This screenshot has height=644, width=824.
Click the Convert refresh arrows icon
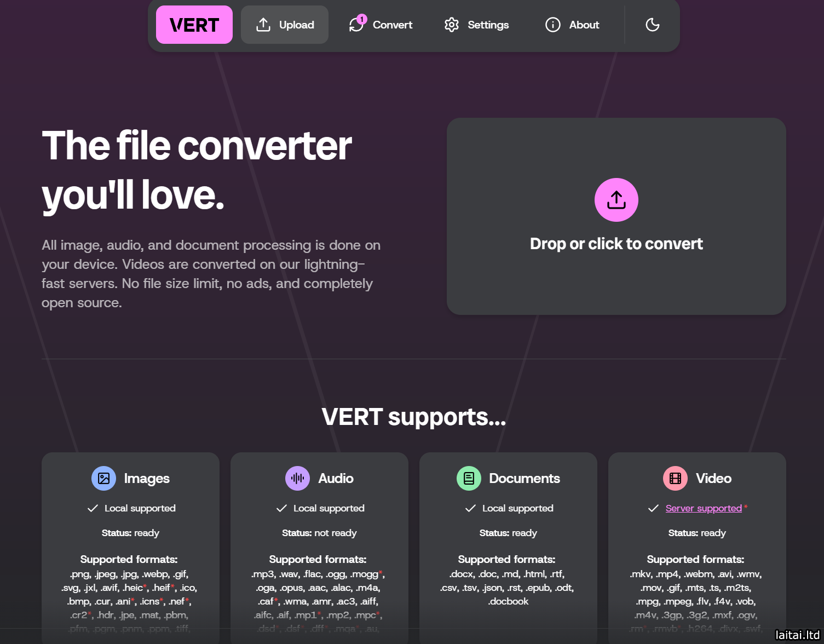tap(356, 25)
